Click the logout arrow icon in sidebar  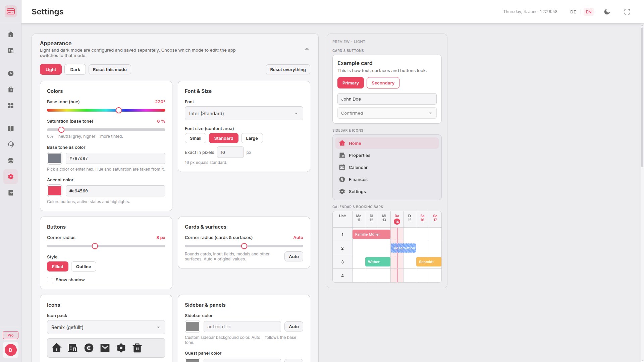[11, 193]
